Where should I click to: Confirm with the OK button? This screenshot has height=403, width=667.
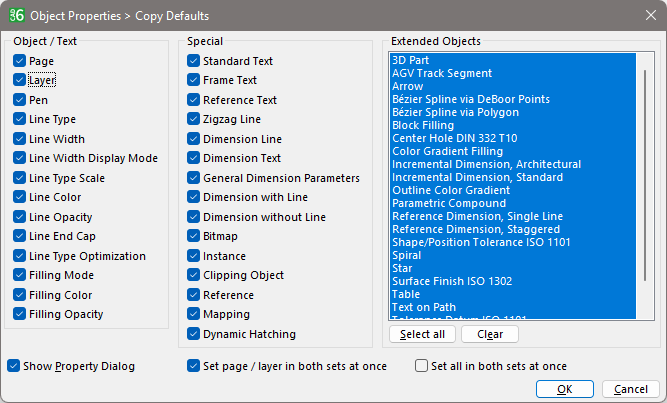pyautogui.click(x=565, y=389)
